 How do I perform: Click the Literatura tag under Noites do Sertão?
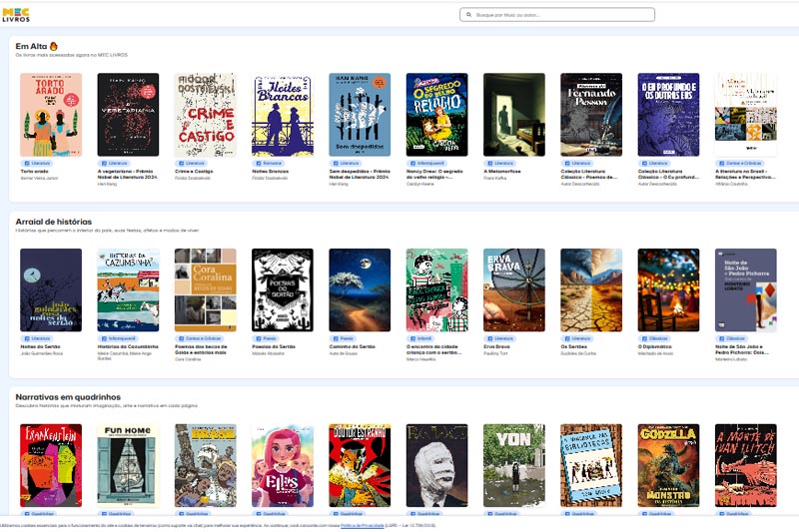[37, 338]
